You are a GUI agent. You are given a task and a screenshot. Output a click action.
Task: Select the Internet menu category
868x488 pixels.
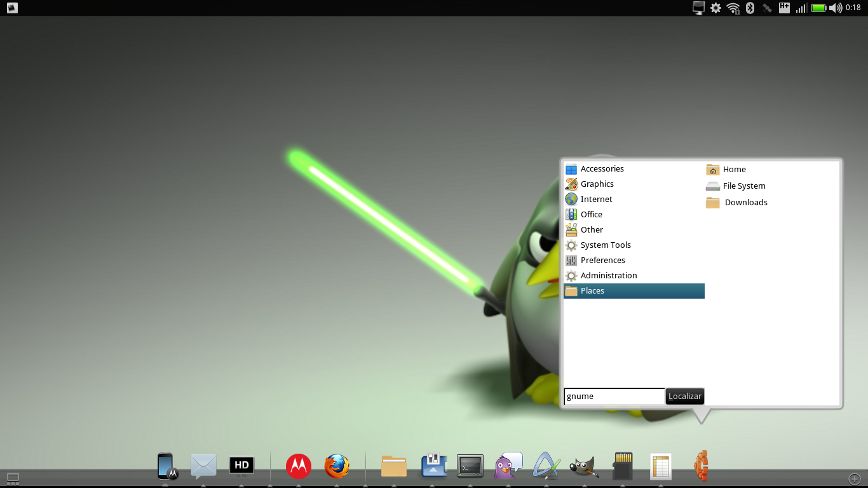click(x=595, y=200)
